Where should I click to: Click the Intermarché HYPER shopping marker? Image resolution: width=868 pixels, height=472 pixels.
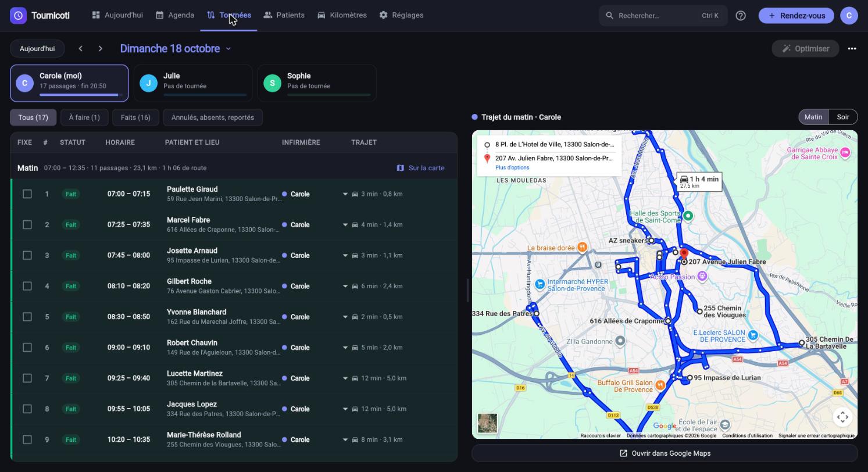pos(540,284)
